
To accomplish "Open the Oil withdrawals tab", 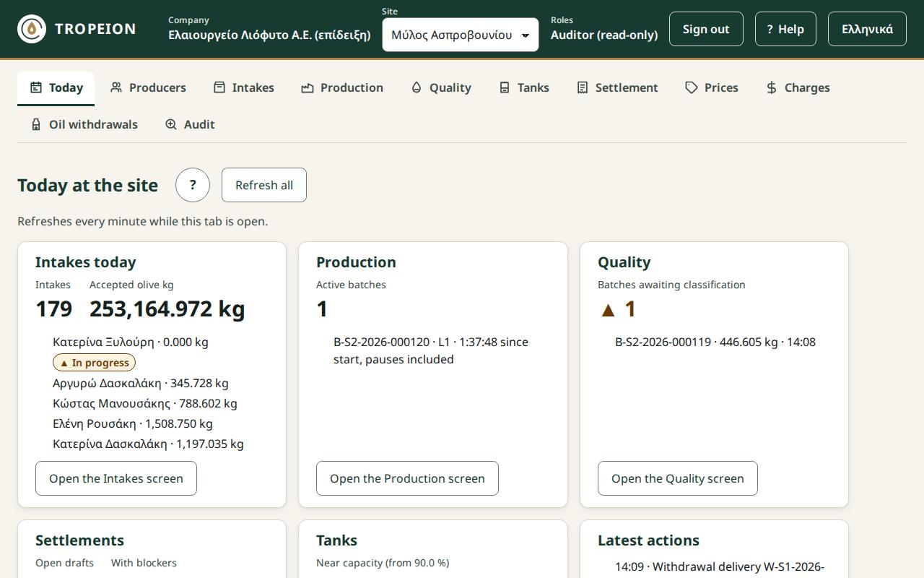I will 84,124.
